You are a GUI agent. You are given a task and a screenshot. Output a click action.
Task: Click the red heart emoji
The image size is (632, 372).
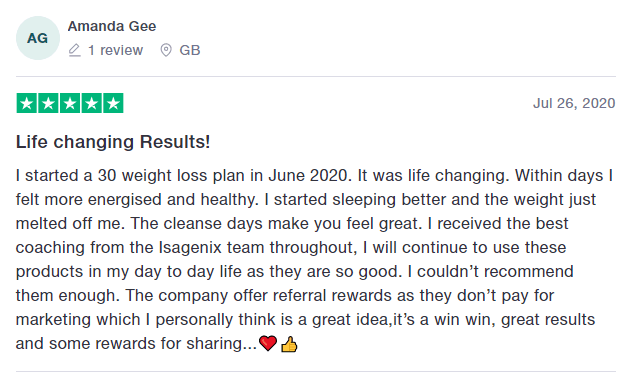click(x=268, y=344)
